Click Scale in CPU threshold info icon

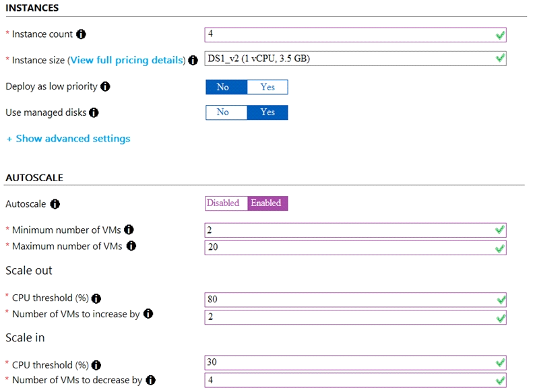(96, 365)
